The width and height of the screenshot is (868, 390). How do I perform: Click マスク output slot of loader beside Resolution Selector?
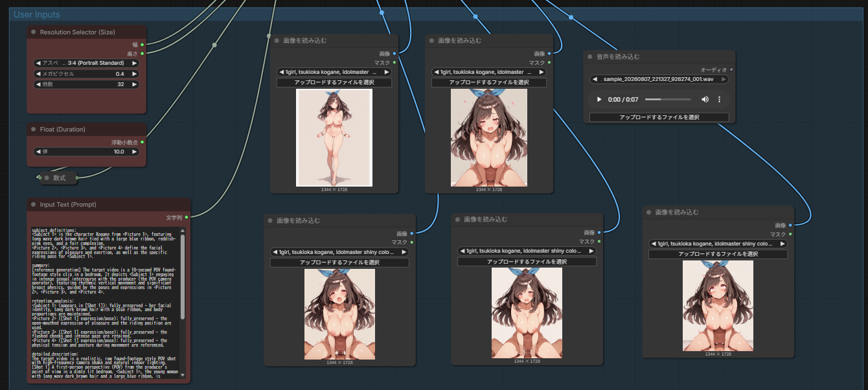point(394,62)
